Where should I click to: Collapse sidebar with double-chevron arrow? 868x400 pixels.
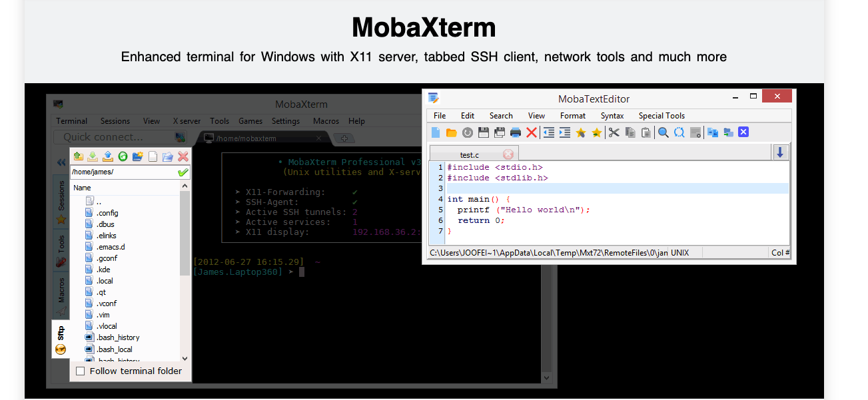61,162
